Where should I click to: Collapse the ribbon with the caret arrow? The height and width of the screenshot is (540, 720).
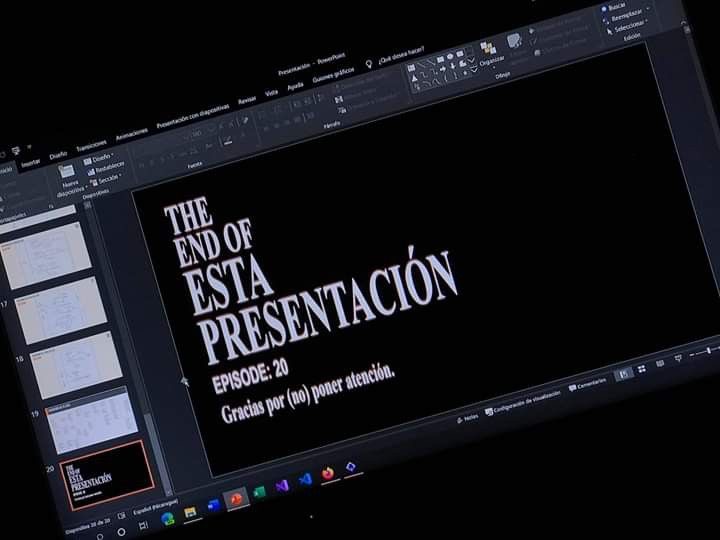point(684,22)
